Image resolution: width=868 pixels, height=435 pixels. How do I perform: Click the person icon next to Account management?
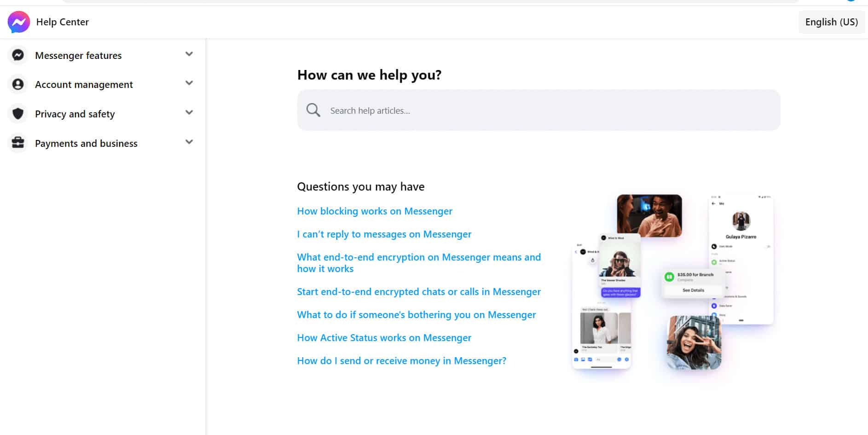click(x=17, y=84)
